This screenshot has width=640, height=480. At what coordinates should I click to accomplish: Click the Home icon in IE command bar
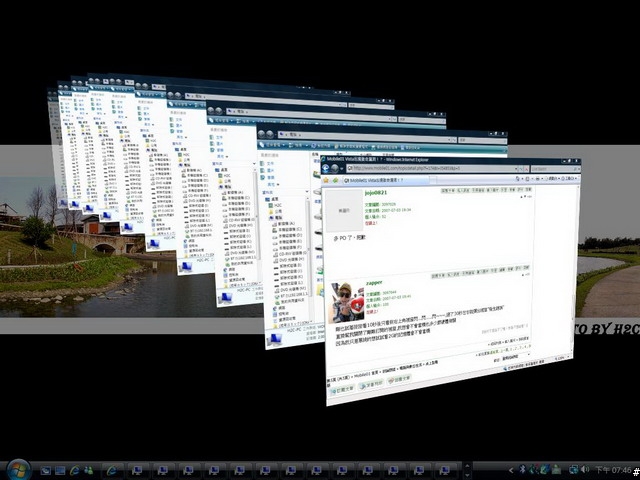[x=518, y=178]
